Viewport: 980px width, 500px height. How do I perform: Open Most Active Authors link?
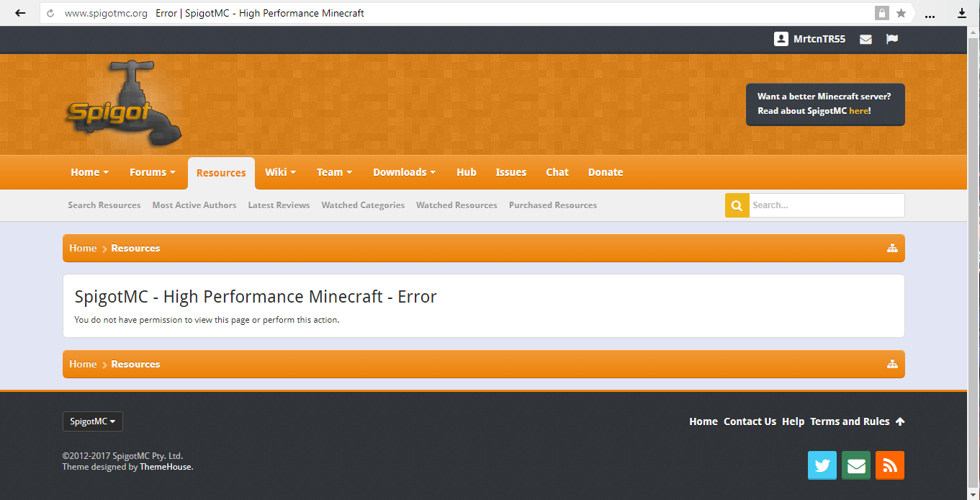(194, 205)
